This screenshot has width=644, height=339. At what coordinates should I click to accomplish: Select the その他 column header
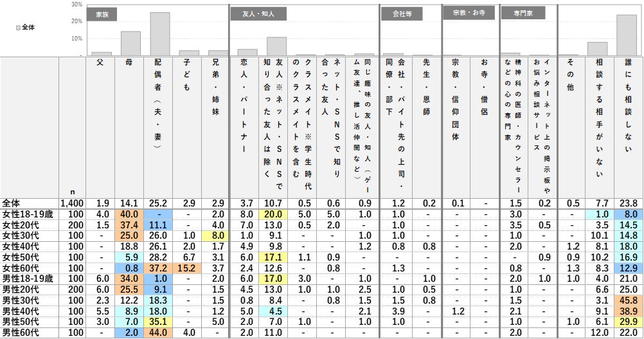pos(571,127)
